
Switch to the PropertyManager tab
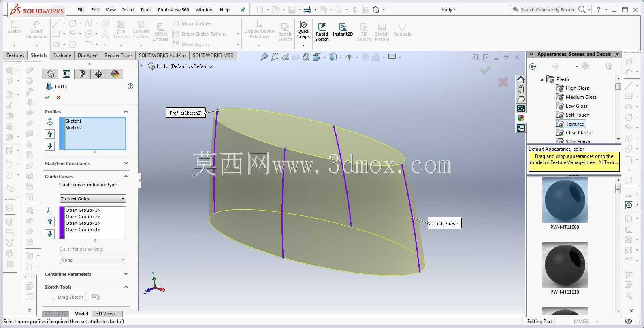coord(66,74)
